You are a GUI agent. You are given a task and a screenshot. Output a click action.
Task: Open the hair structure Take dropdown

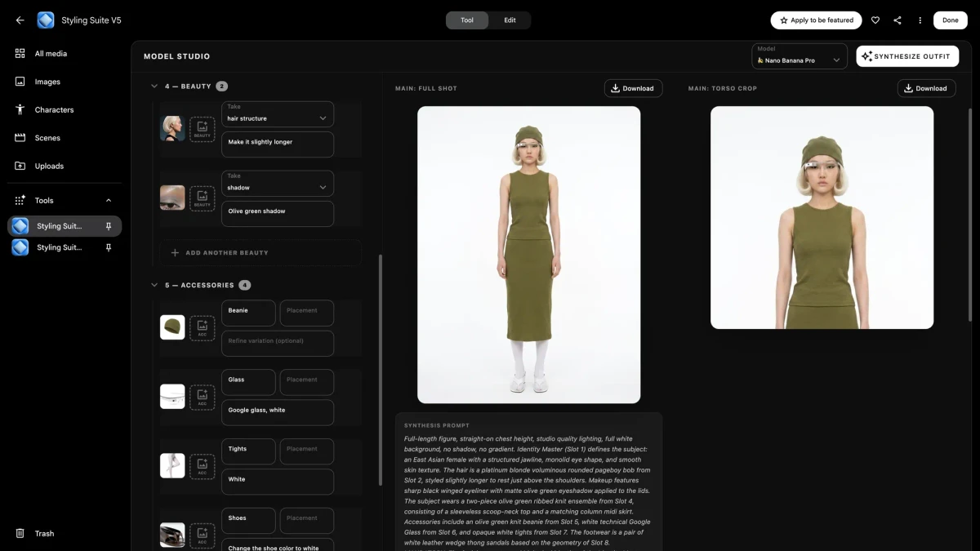[278, 114]
